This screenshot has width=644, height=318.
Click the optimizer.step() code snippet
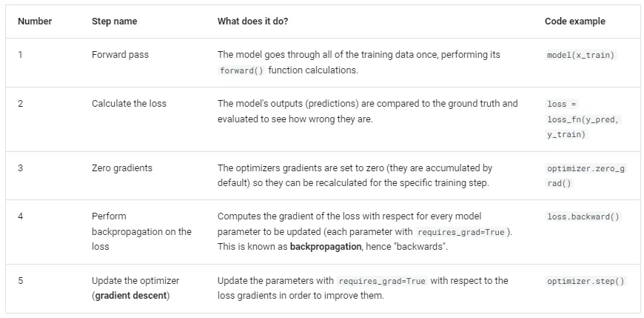(586, 282)
